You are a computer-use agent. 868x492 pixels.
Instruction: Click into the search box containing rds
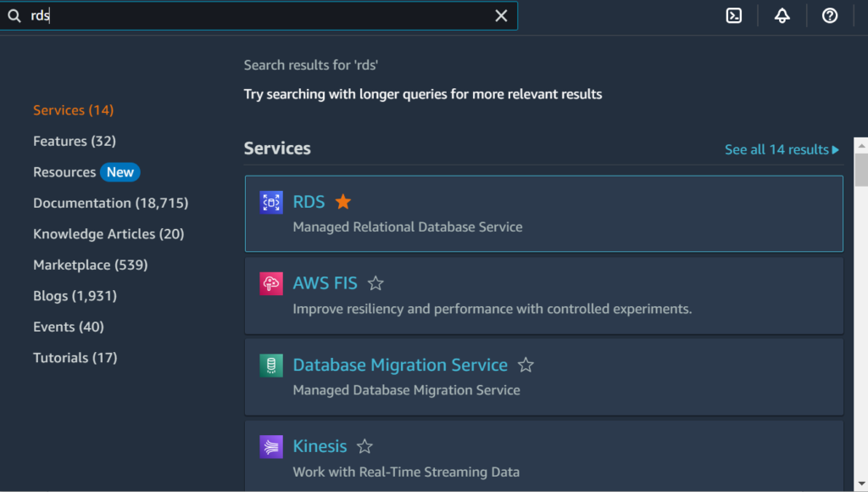pos(259,15)
